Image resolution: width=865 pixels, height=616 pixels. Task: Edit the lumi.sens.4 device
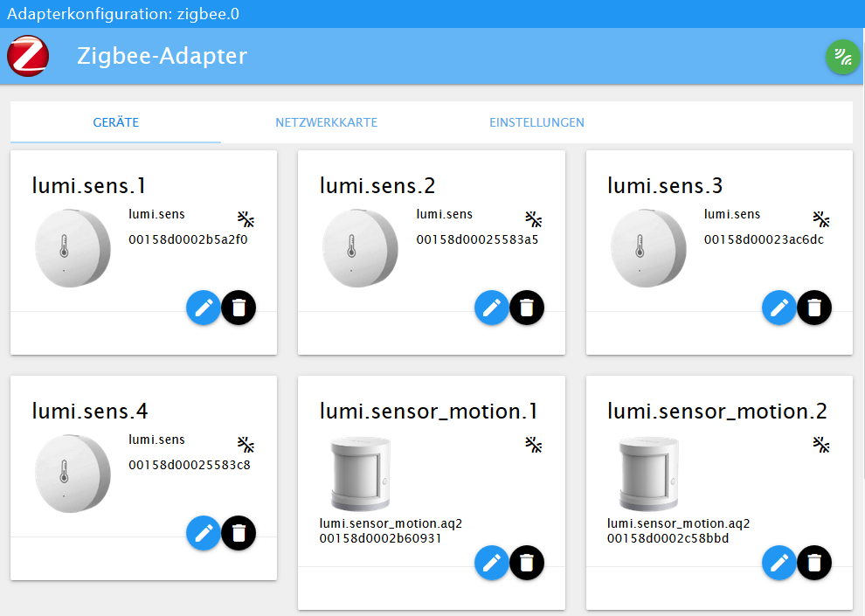pos(204,533)
